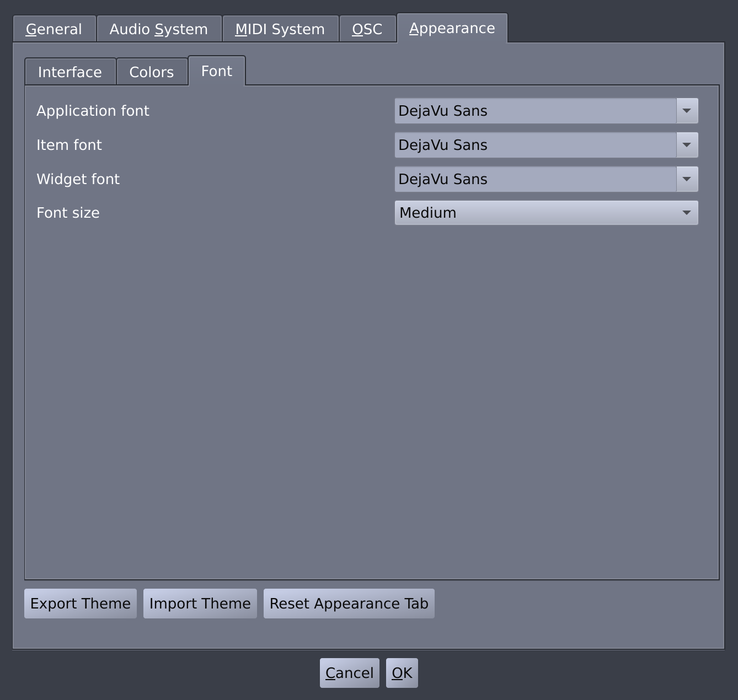This screenshot has height=700, width=738.
Task: Go to the MIDI System tab
Action: (280, 29)
